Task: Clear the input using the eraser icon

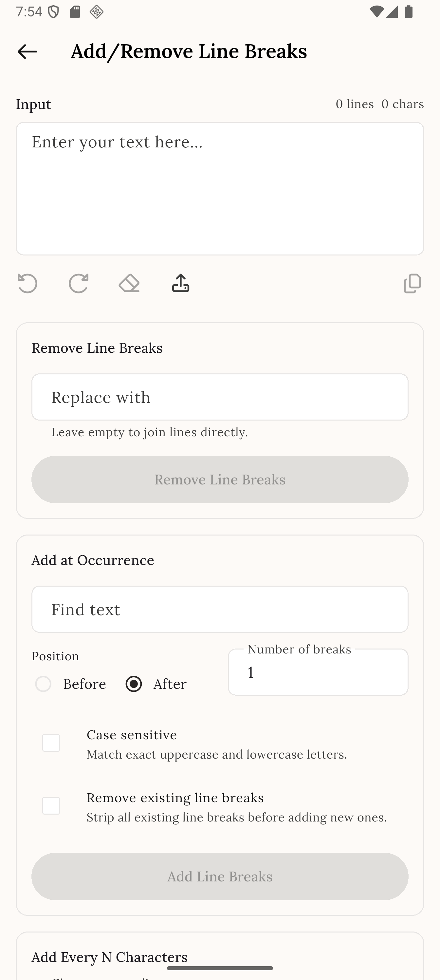Action: click(x=129, y=283)
